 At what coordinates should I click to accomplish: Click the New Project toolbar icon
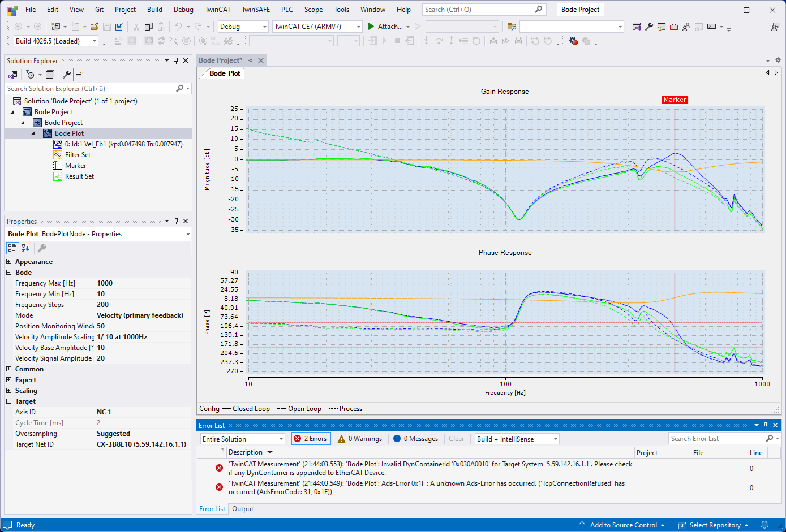[x=55, y=27]
